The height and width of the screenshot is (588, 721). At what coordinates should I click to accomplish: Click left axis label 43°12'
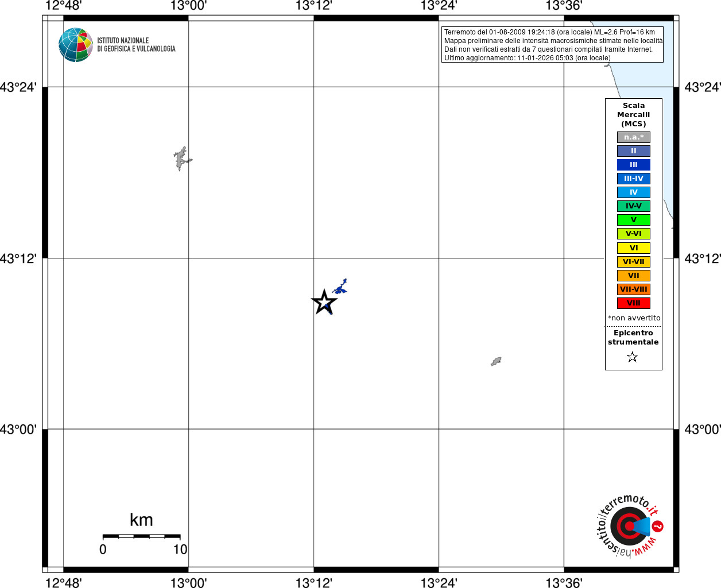tap(18, 258)
